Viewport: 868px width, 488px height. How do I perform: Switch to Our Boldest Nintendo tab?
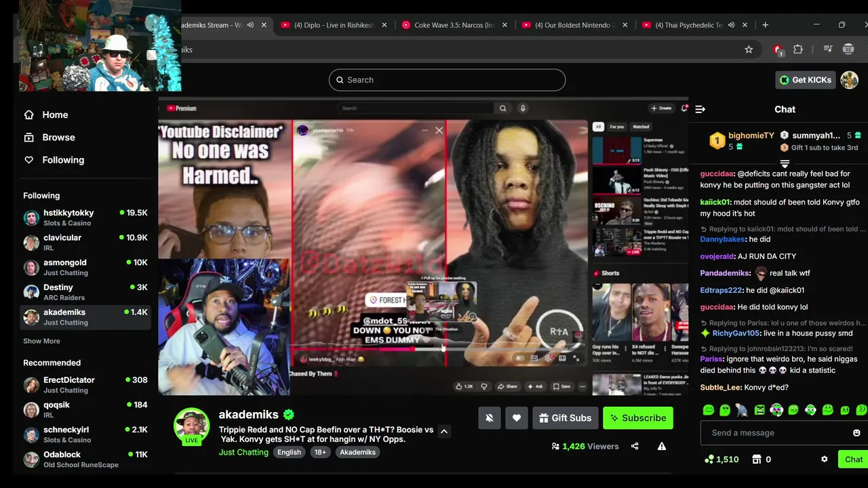(x=575, y=25)
